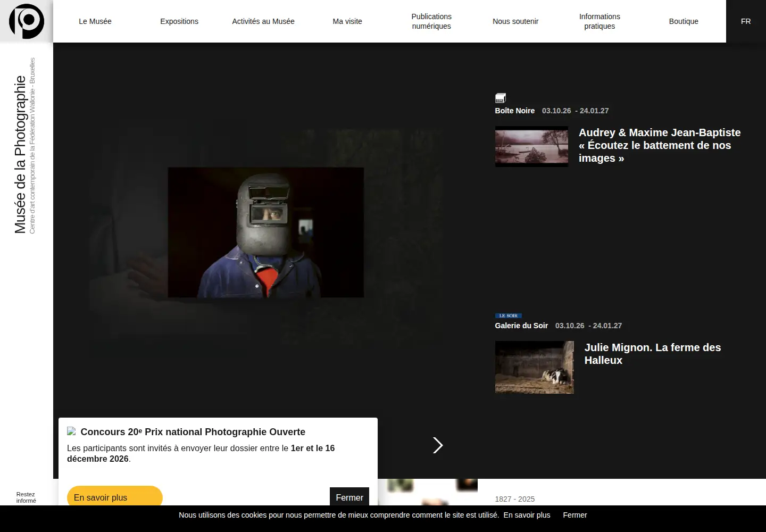Click the farm barn exhibition thumbnail
Viewport: 766px width, 532px height.
pos(535,367)
